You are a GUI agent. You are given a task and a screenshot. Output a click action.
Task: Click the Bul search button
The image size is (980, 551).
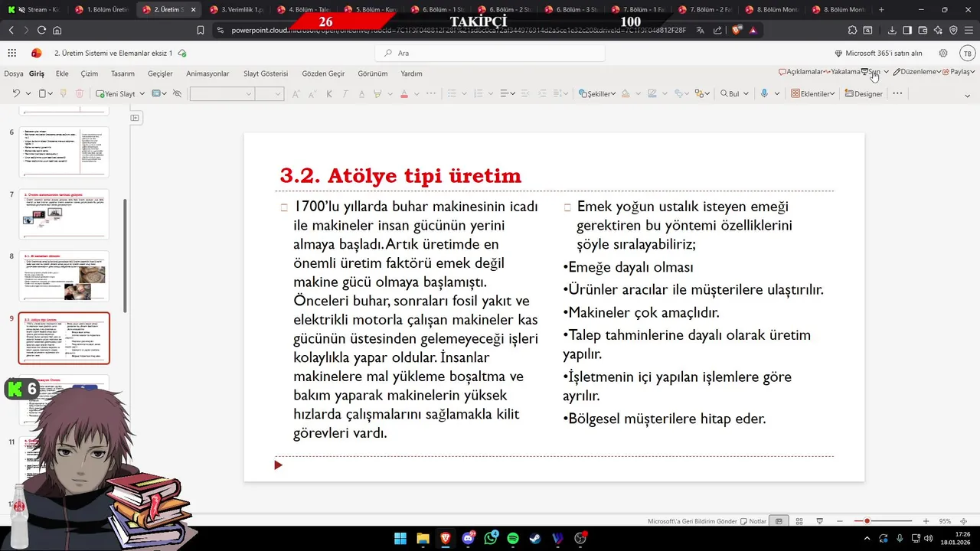pyautogui.click(x=730, y=93)
